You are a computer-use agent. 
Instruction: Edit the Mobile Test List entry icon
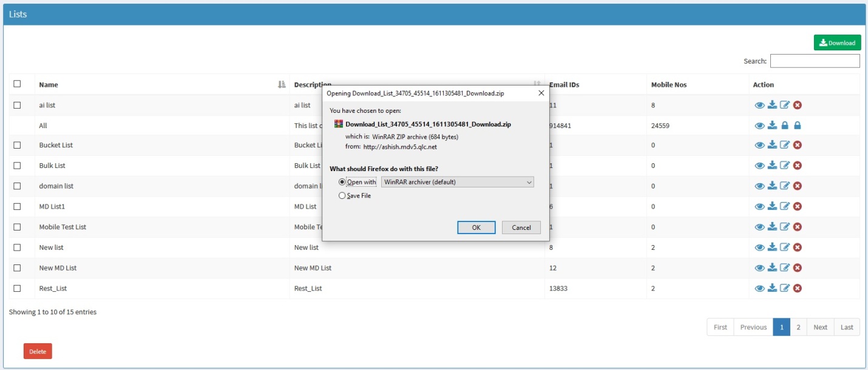[785, 227]
